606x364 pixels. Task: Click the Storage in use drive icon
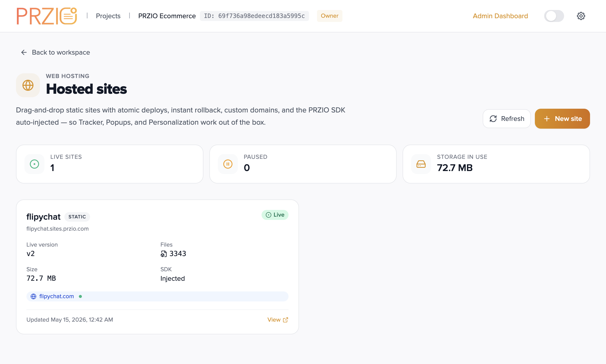pos(421,164)
